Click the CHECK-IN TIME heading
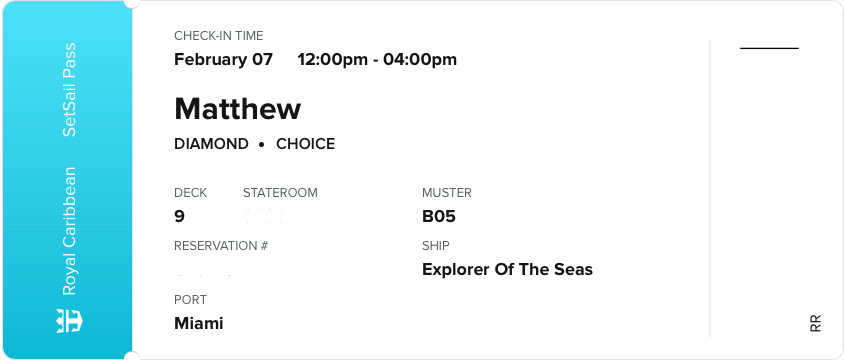Image resolution: width=844 pixels, height=362 pixels. click(219, 36)
